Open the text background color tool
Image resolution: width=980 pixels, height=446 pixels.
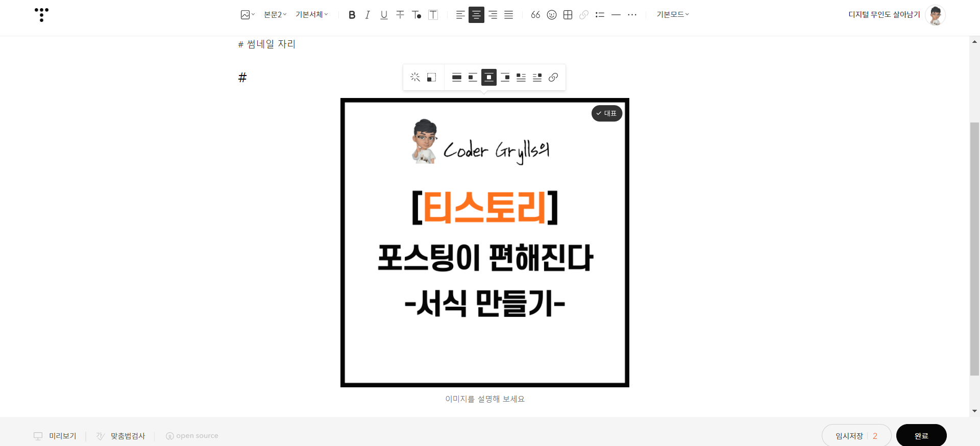pyautogui.click(x=433, y=15)
